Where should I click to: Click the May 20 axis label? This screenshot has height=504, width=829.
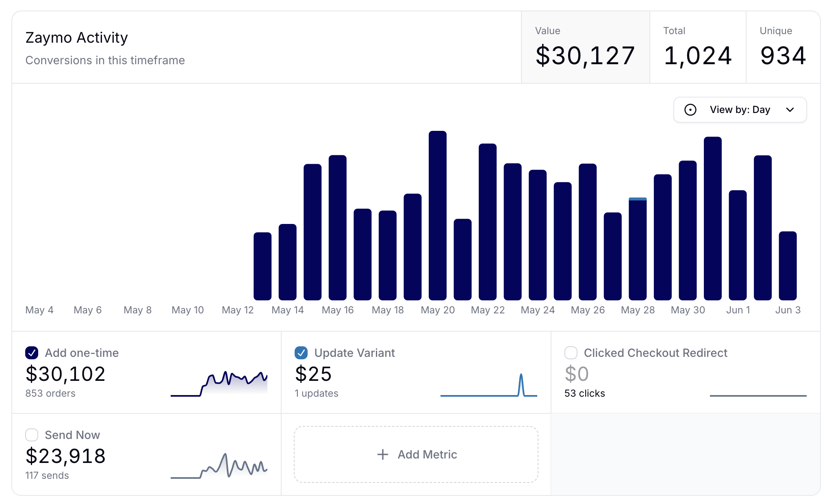tap(438, 310)
